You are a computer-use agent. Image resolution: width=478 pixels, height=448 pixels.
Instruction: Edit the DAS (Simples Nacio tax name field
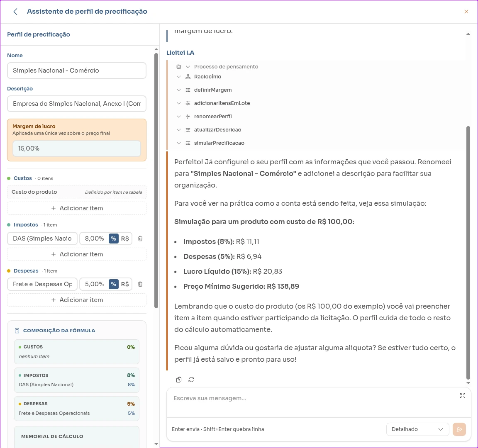coord(42,239)
